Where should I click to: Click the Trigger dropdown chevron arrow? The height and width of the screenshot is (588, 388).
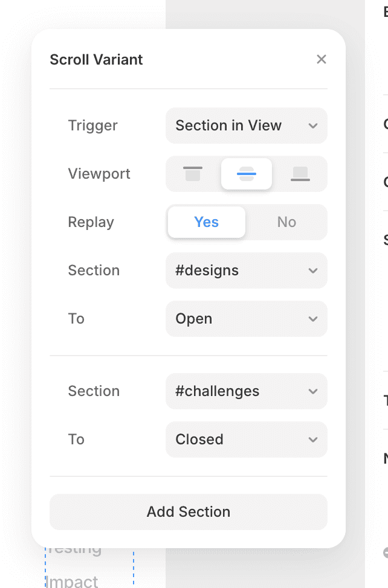click(313, 126)
